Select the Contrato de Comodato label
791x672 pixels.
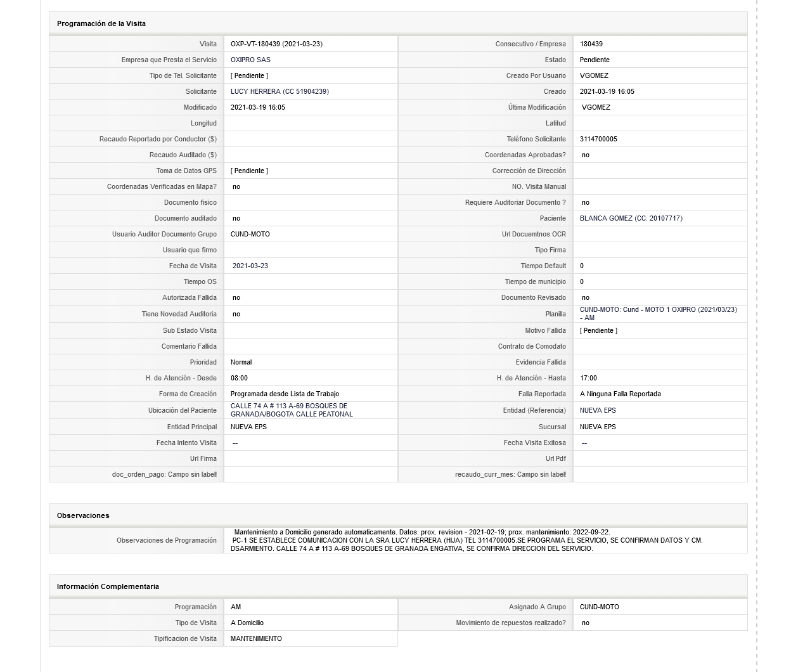pyautogui.click(x=532, y=346)
